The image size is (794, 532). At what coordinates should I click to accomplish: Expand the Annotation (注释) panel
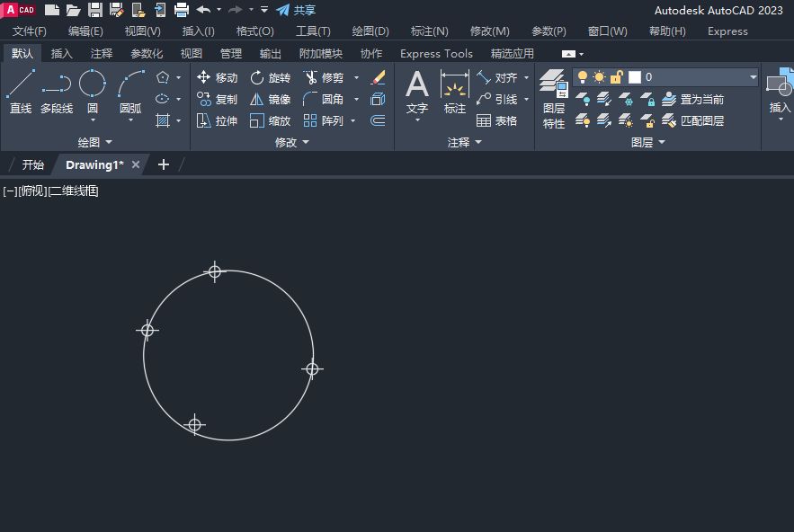click(x=464, y=142)
